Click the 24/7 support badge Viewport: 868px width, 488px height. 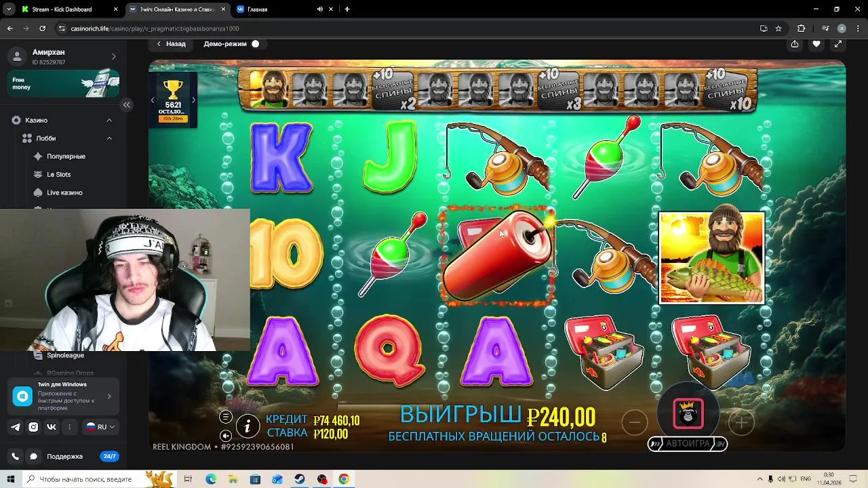(x=109, y=457)
